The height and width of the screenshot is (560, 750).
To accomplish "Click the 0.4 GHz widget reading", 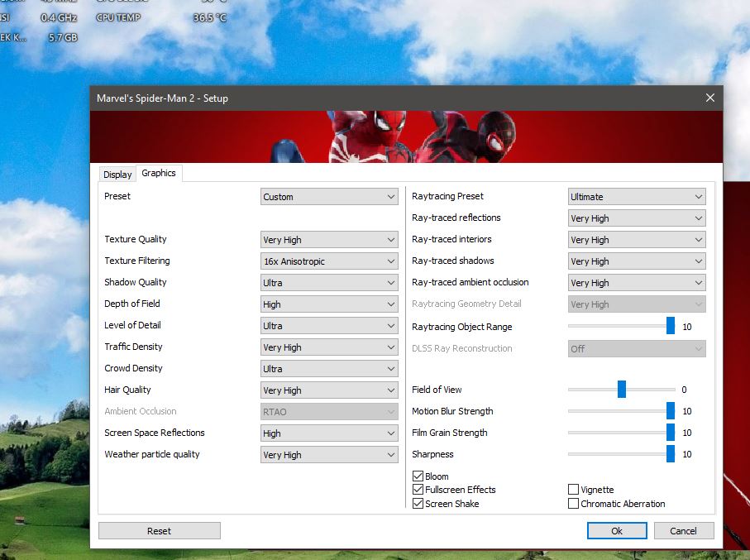I will coord(59,17).
